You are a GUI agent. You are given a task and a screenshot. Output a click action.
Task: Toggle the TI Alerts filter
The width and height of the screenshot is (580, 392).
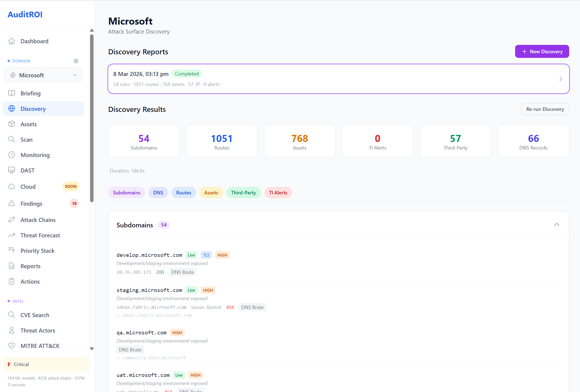(278, 192)
